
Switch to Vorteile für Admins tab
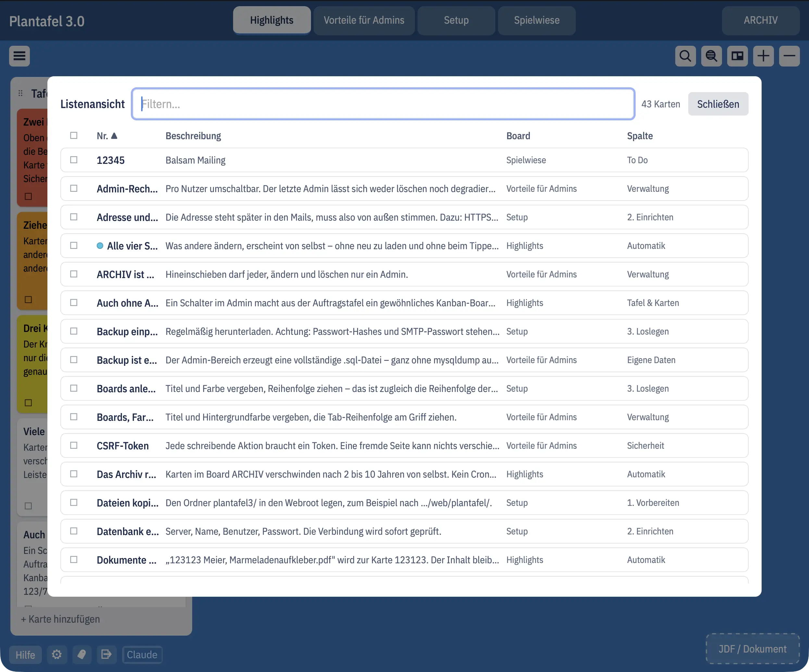click(364, 20)
